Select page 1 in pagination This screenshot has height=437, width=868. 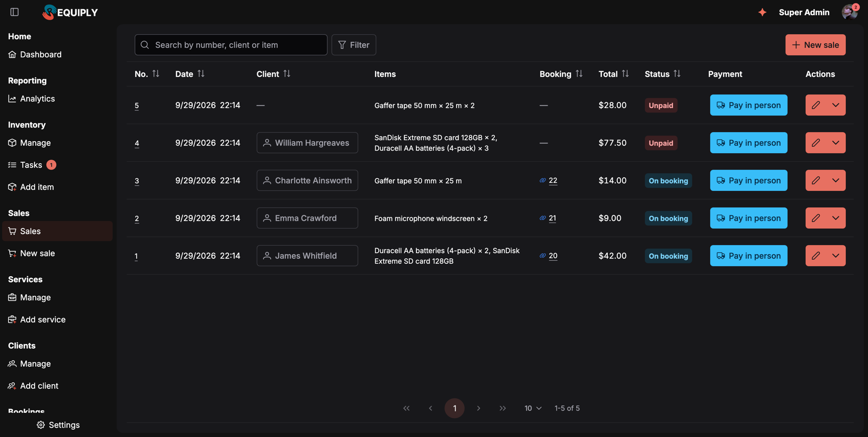point(455,408)
